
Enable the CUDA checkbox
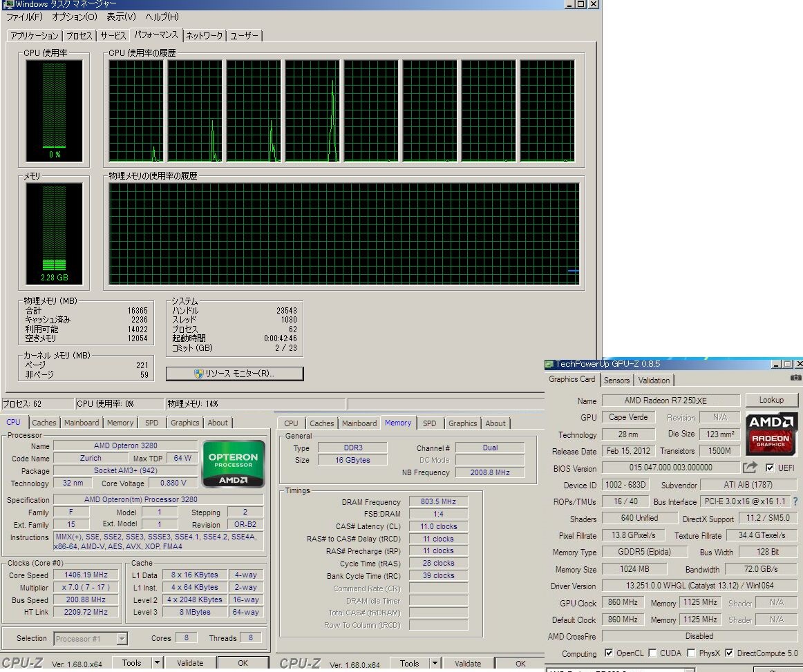[x=652, y=653]
